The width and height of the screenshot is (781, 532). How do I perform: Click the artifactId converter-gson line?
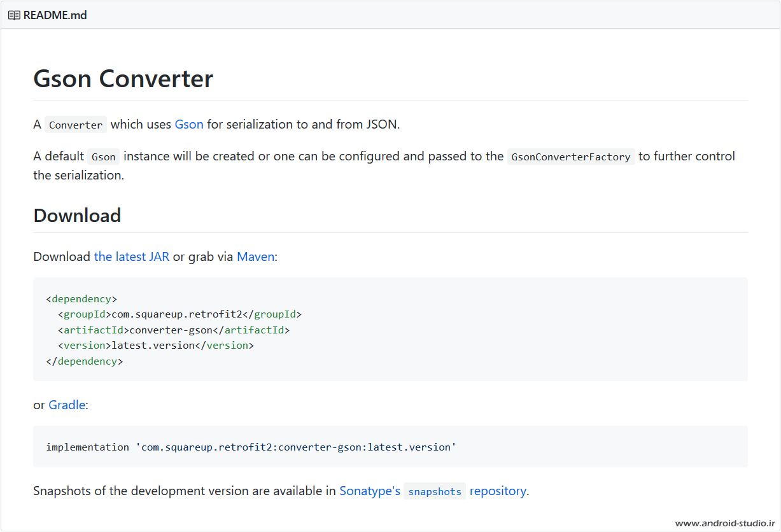click(x=174, y=330)
